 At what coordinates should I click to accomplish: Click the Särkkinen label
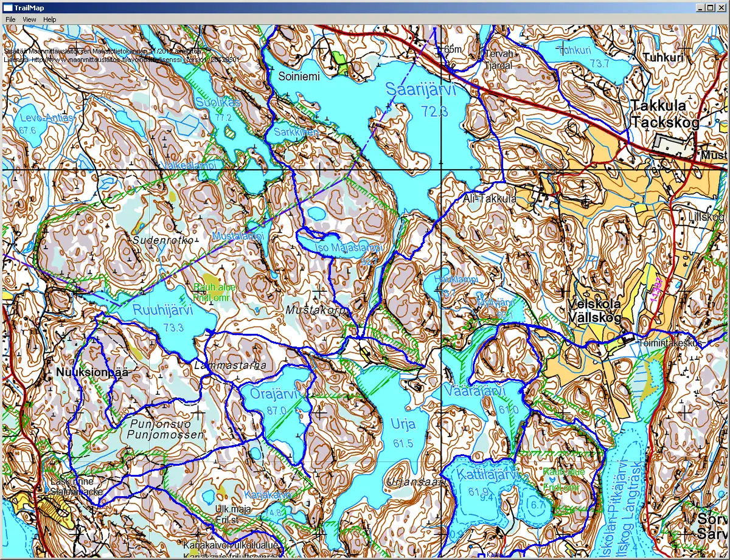pos(296,131)
